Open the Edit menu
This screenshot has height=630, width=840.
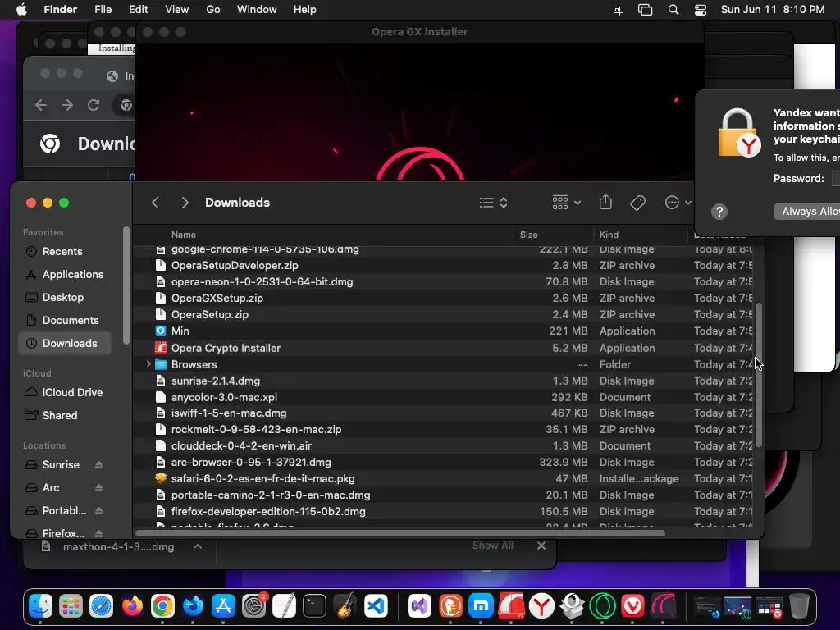coord(138,10)
